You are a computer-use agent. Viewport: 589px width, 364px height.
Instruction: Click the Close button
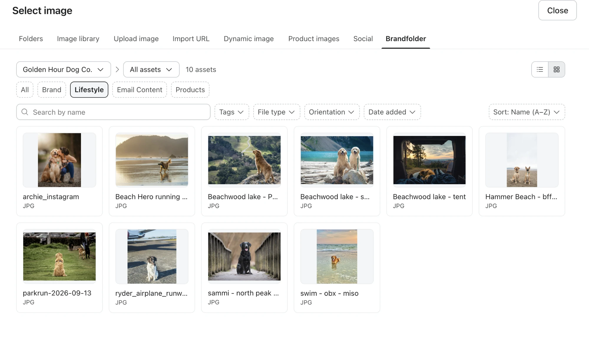tap(557, 11)
